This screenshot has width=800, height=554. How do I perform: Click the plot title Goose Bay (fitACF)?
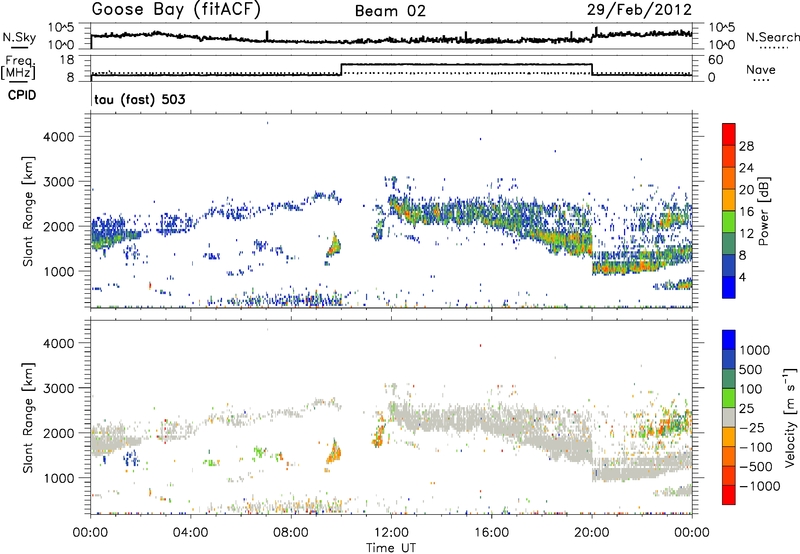point(176,9)
